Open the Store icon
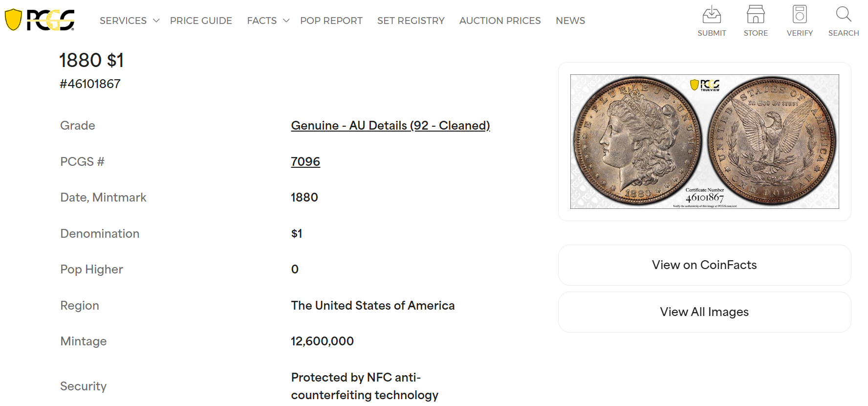Screen dimensions: 868x406 click(x=756, y=15)
